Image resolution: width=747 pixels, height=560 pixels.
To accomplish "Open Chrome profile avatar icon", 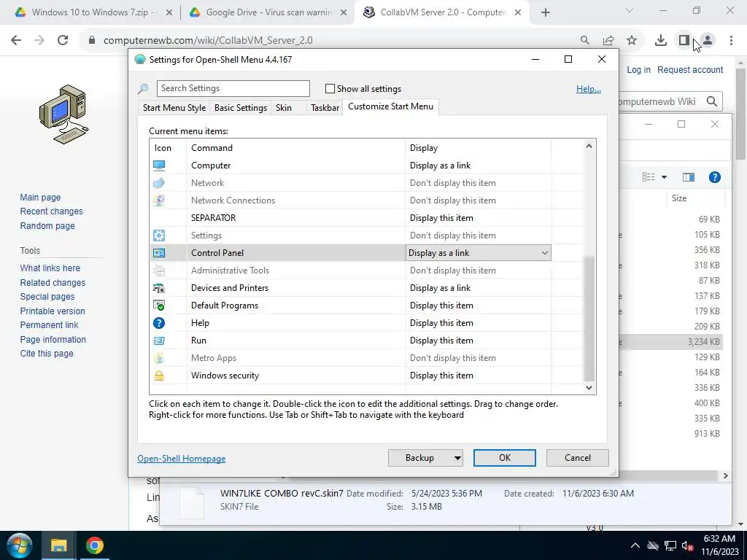I will pyautogui.click(x=708, y=41).
